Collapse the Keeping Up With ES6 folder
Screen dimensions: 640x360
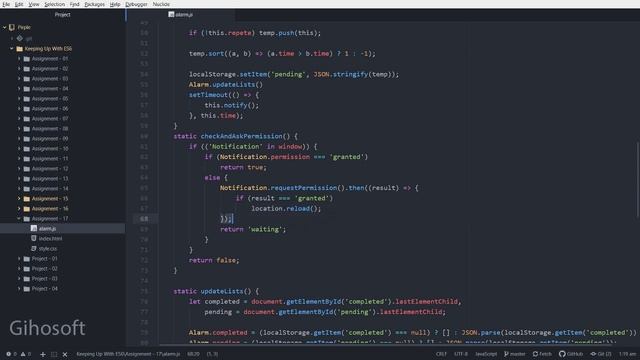12,49
